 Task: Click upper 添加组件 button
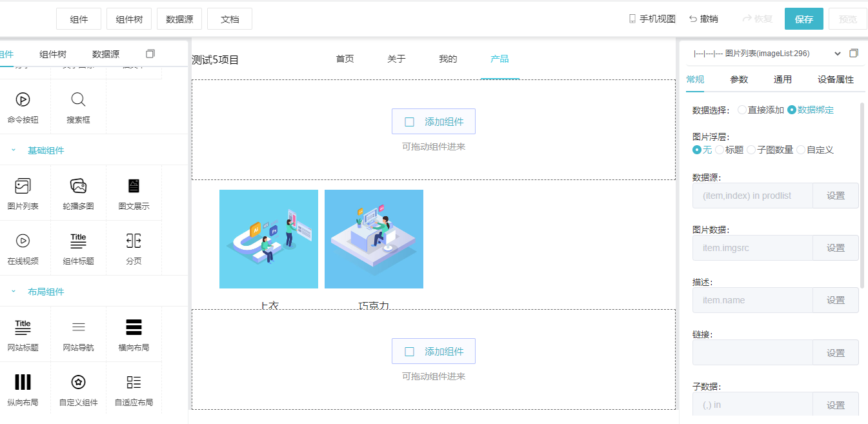point(434,121)
